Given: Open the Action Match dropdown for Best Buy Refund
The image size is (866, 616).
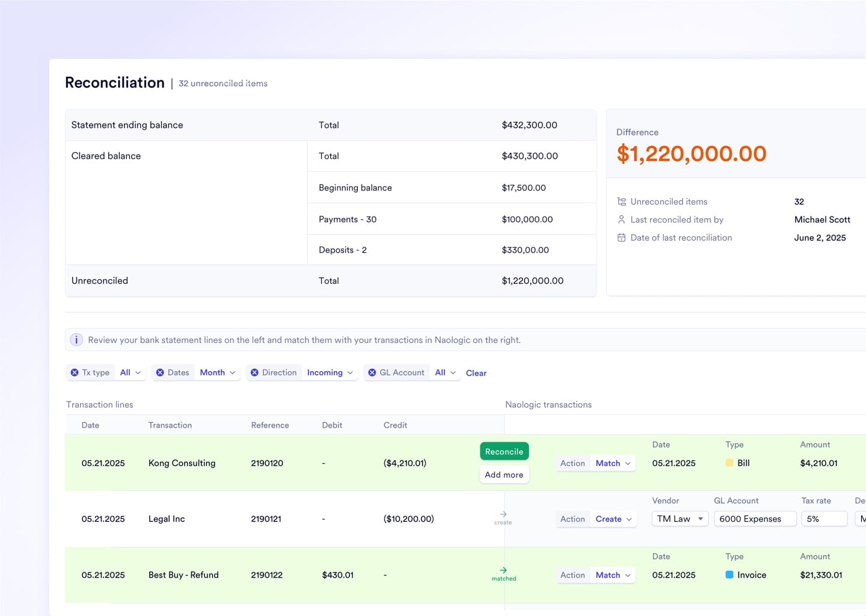Looking at the screenshot, I should pos(613,575).
